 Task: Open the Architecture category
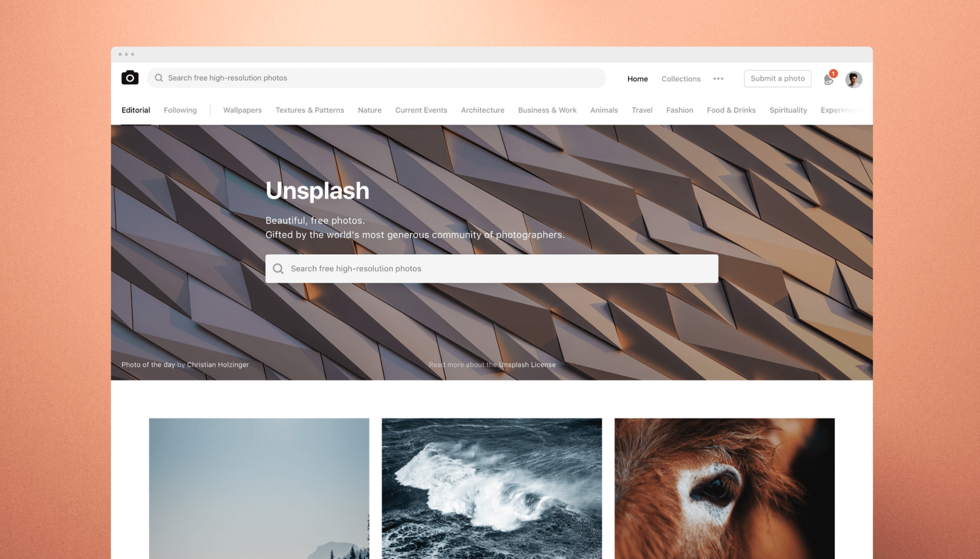click(483, 110)
